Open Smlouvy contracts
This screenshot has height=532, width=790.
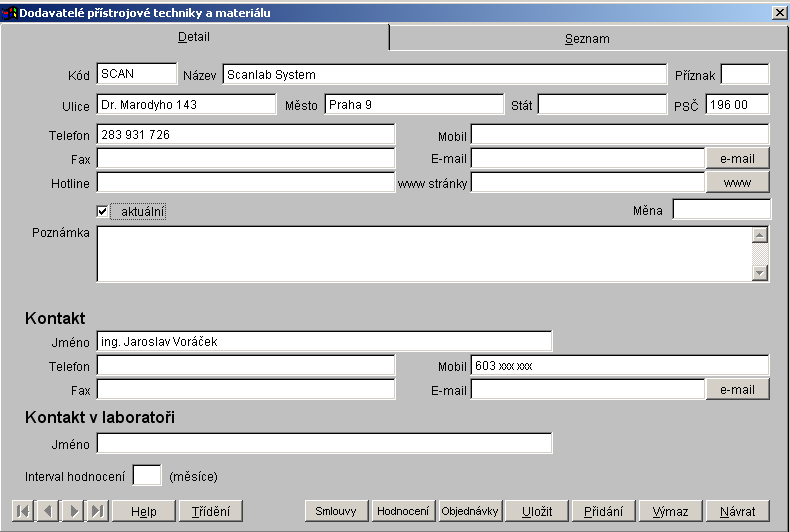click(x=336, y=511)
